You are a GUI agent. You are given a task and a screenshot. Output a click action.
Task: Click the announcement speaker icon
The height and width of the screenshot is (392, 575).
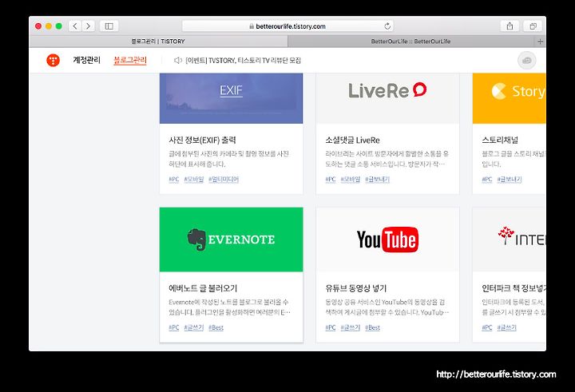[178, 61]
